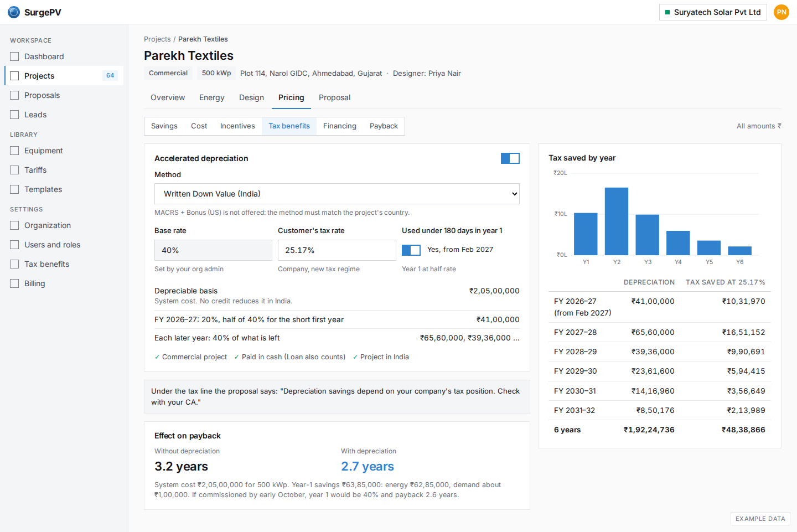This screenshot has height=532, width=797.
Task: Open the Payback sub-tab
Action: coord(384,126)
